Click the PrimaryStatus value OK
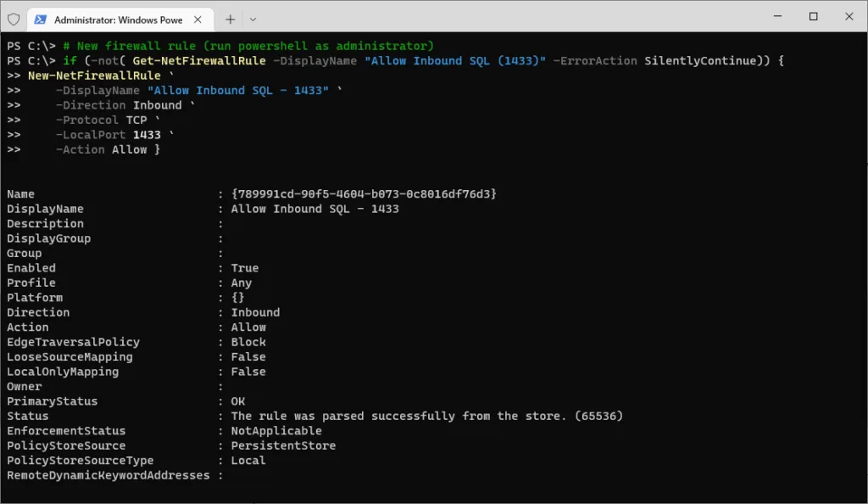Screen dimensions: 868x504 [238, 401]
